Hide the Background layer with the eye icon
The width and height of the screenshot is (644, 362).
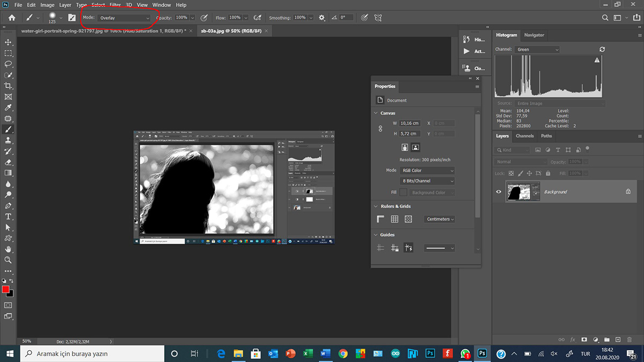499,191
